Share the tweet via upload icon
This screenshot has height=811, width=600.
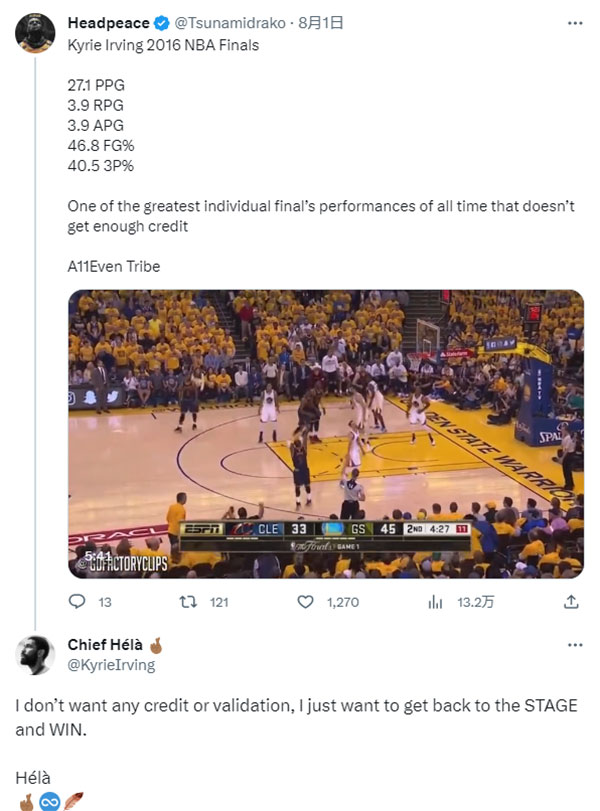(x=571, y=602)
